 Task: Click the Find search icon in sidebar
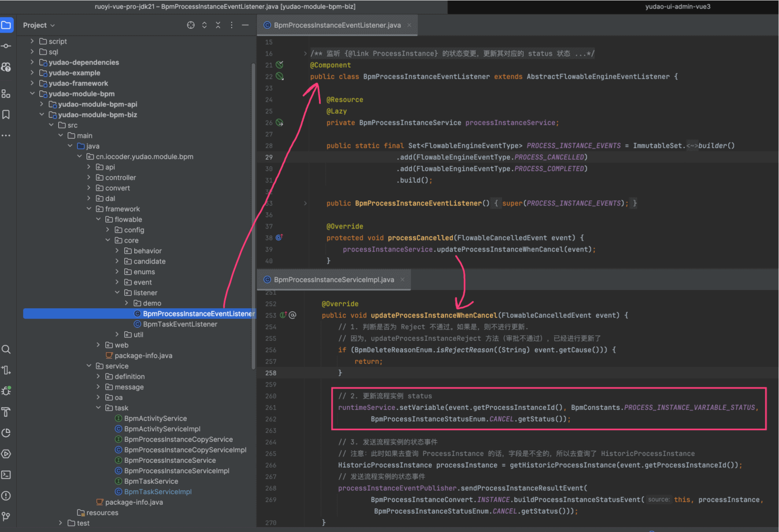point(6,350)
